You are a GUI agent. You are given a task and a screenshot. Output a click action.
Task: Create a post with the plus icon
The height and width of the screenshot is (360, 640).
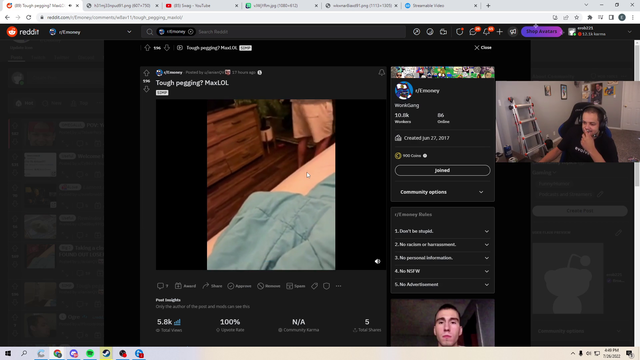click(x=500, y=32)
